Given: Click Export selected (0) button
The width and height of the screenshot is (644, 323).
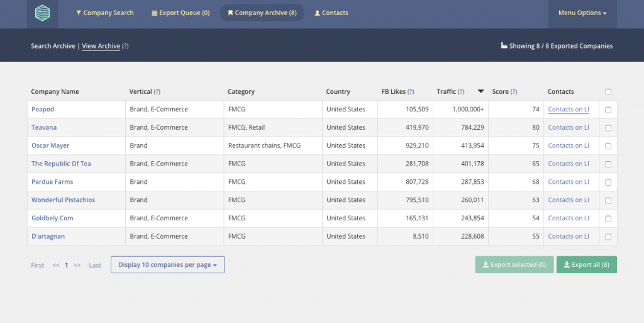Looking at the screenshot, I should click(514, 264).
